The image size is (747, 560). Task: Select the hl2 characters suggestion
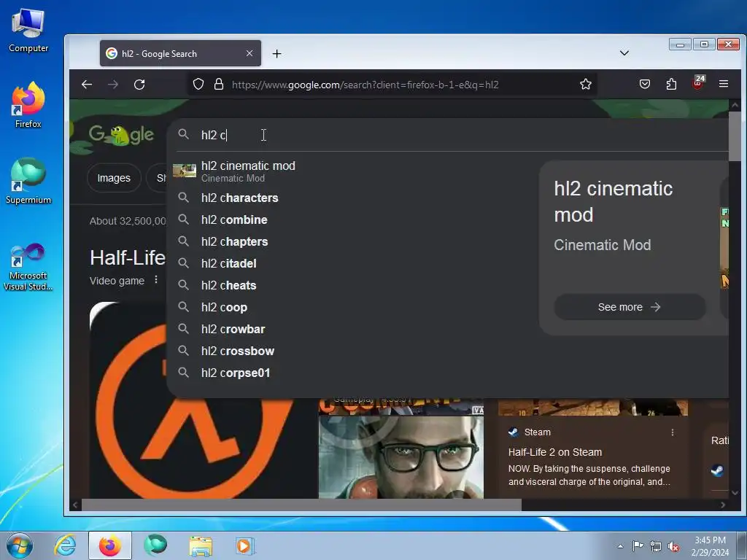point(352,198)
